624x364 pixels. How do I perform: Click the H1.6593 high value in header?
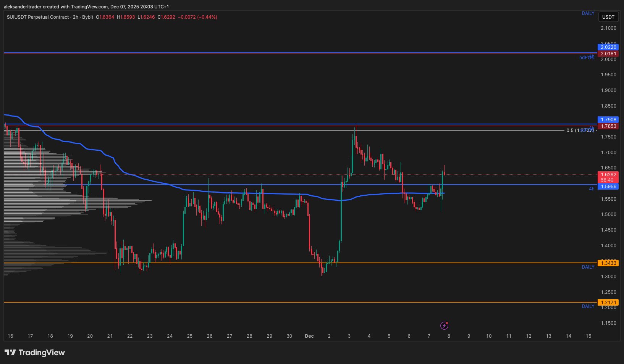pos(126,17)
